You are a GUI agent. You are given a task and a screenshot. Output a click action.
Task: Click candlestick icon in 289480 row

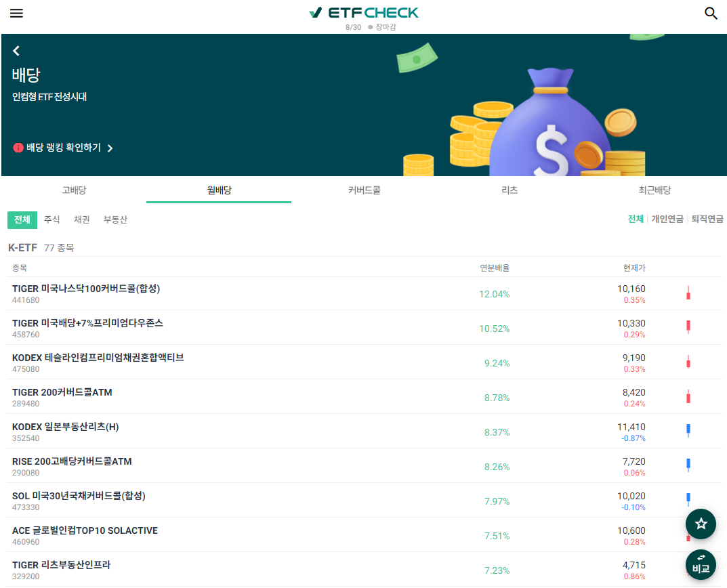(x=688, y=396)
